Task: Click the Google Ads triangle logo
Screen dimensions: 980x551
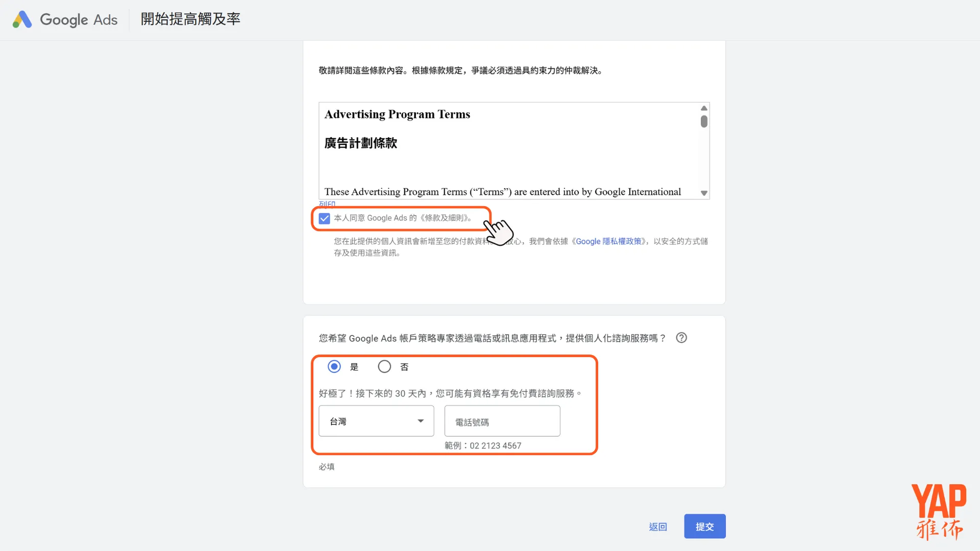Action: 21,19
